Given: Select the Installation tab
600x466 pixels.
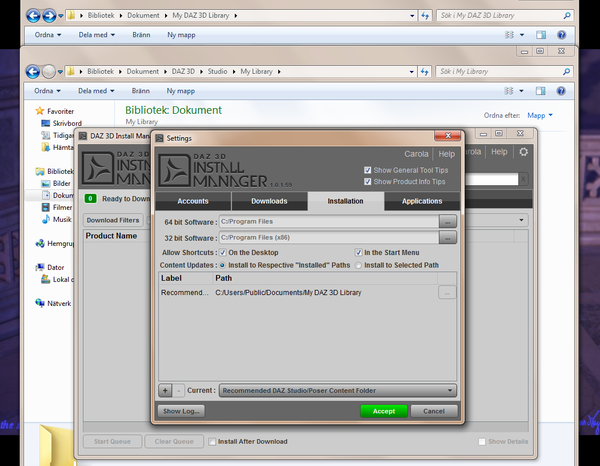Looking at the screenshot, I should 346,201.
